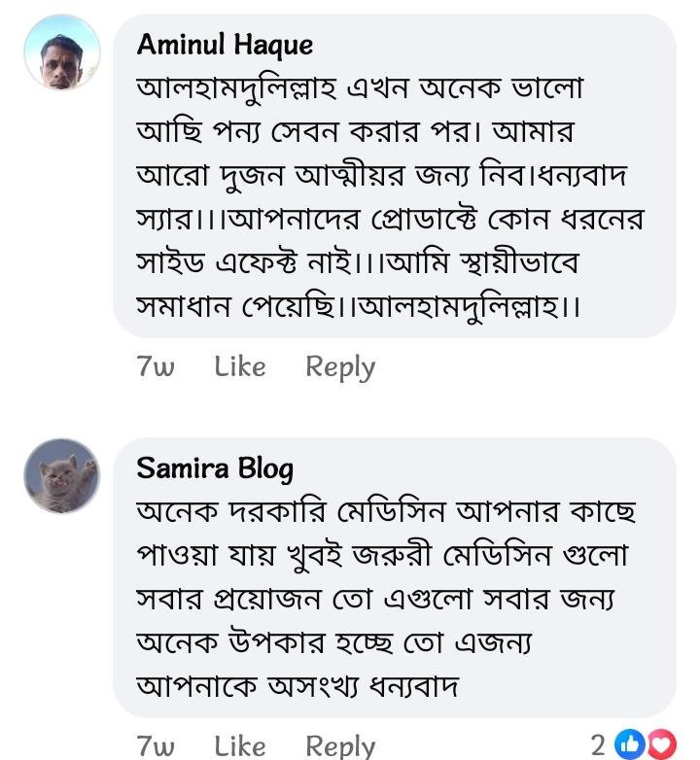Reply to Aminul Haque's comment
This screenshot has width=700, height=760.
339,366
